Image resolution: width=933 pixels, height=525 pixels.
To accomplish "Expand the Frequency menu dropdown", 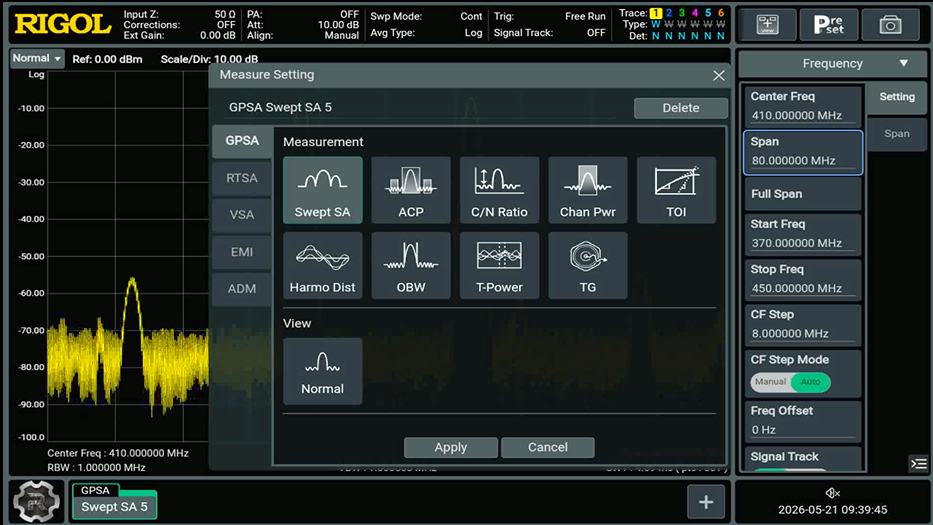I will [x=832, y=63].
